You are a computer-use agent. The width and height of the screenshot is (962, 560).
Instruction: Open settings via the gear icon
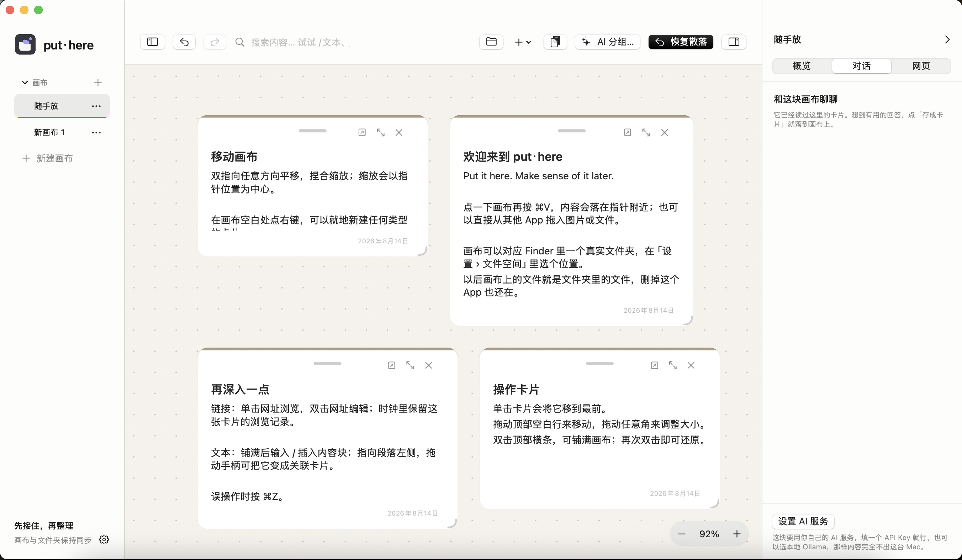click(x=104, y=539)
